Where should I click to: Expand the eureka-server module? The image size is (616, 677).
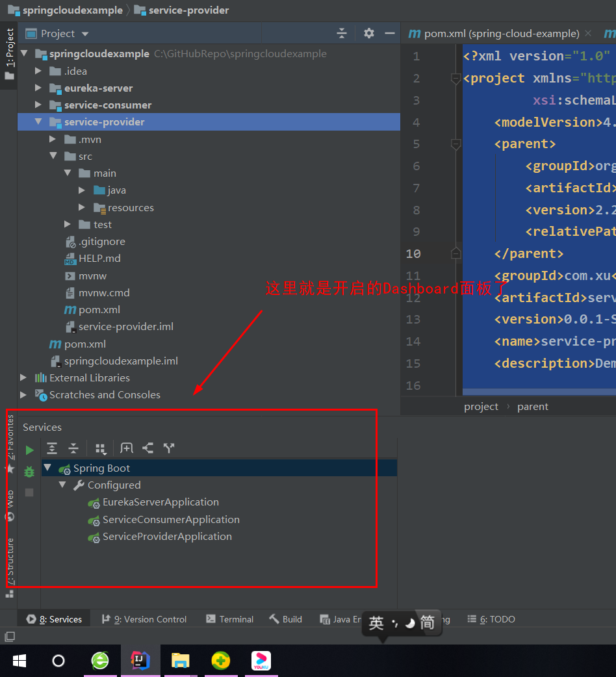click(x=38, y=88)
